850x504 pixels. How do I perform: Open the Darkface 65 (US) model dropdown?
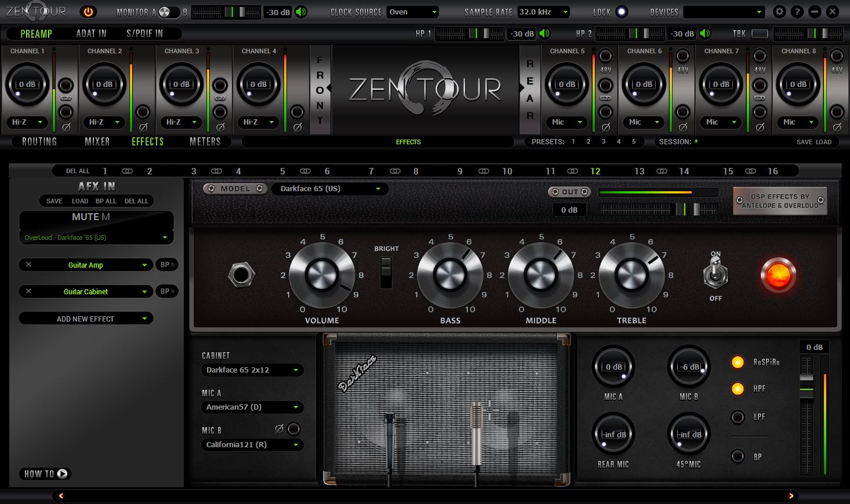pos(329,189)
